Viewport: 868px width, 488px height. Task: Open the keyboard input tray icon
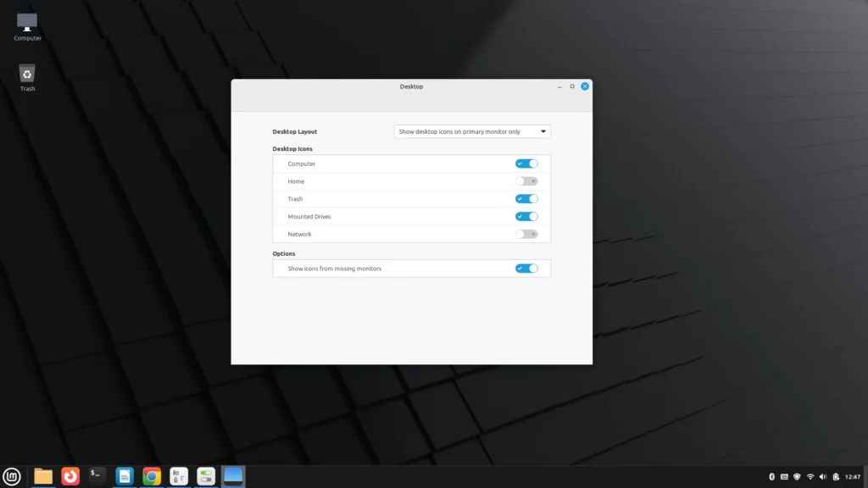point(785,476)
